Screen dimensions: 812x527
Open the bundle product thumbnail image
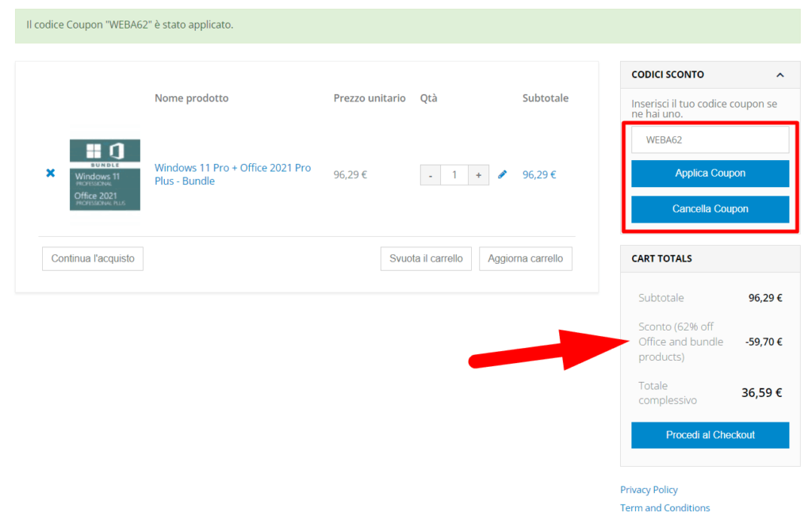click(x=105, y=174)
